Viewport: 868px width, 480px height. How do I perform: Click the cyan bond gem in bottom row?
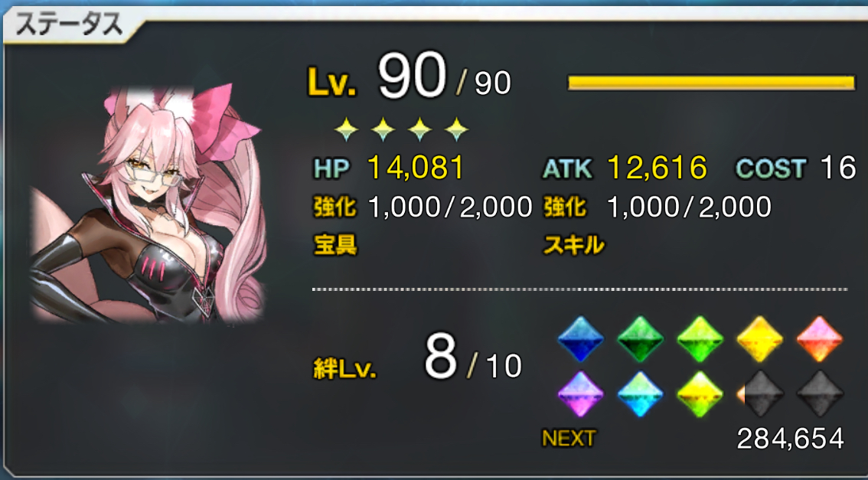click(640, 393)
